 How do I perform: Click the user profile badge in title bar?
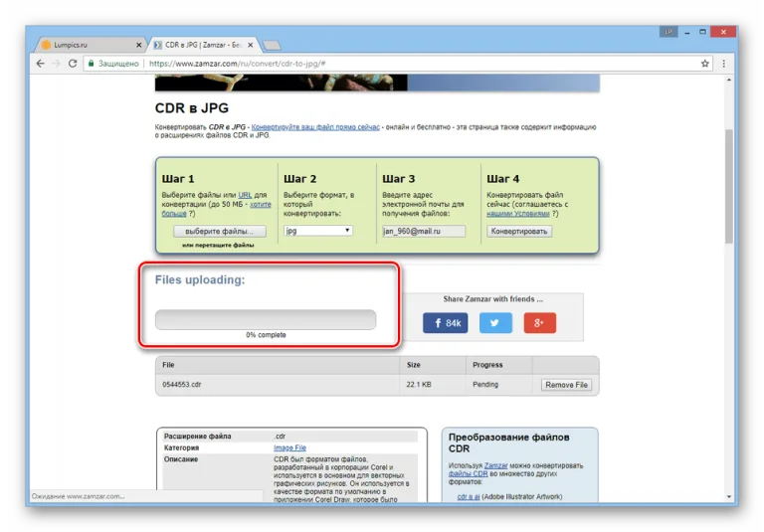tap(668, 32)
